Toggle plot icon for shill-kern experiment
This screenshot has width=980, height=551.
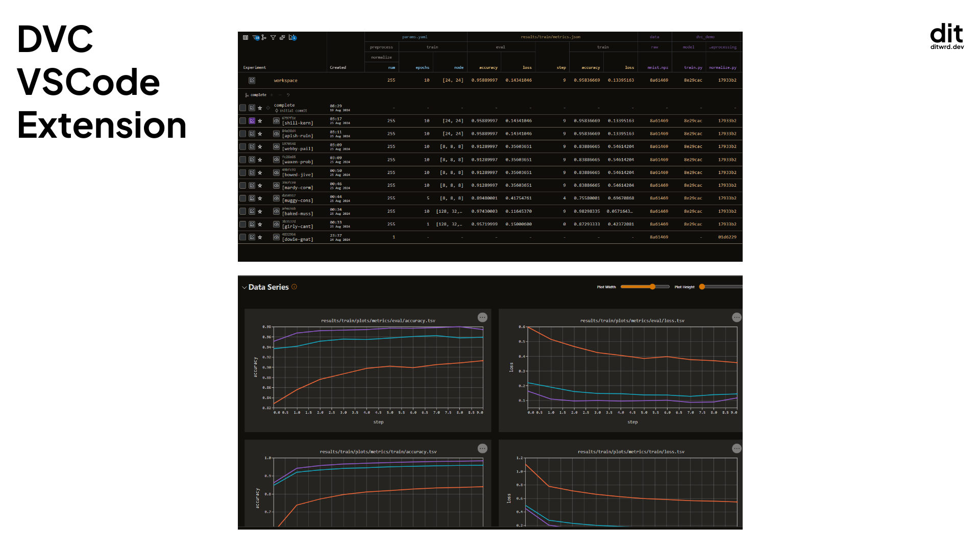(252, 121)
